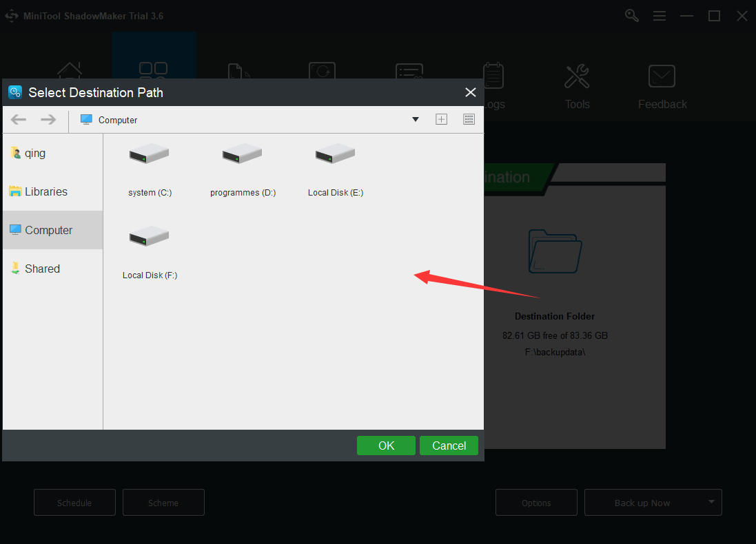Select the programmes (D:) drive

[243, 169]
